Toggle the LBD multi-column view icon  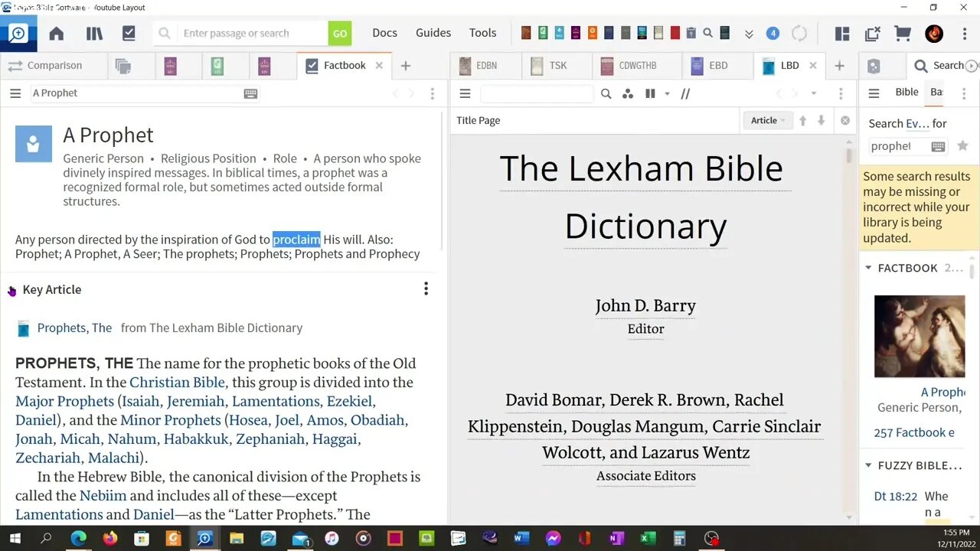[650, 93]
